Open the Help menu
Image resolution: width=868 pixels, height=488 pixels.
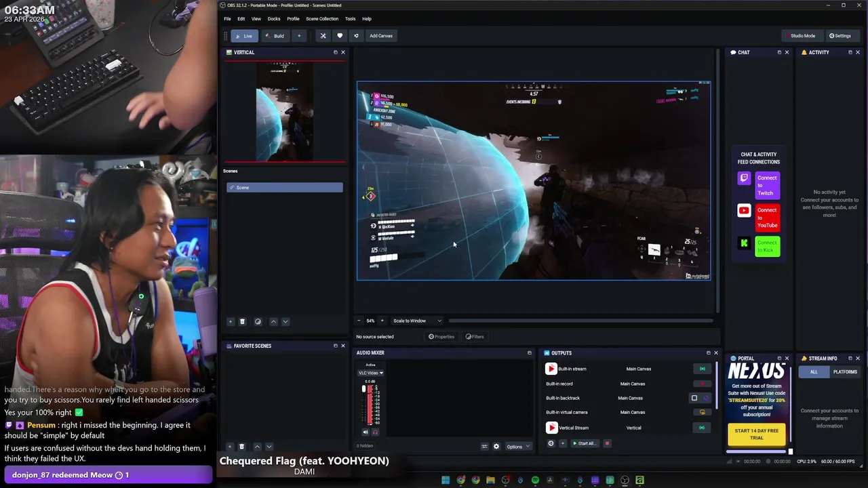pos(367,19)
